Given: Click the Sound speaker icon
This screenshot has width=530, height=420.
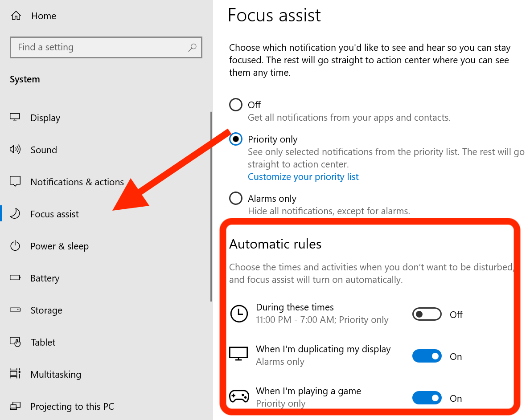Looking at the screenshot, I should [15, 149].
